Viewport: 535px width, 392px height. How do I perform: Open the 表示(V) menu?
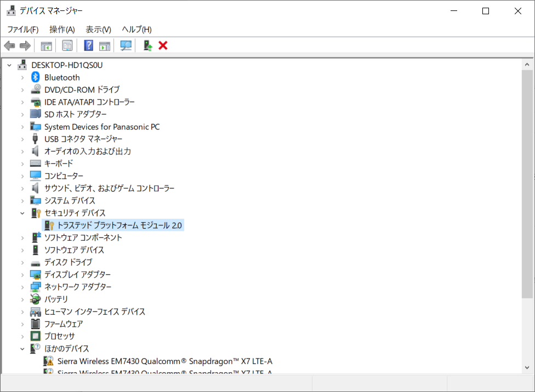pos(98,29)
